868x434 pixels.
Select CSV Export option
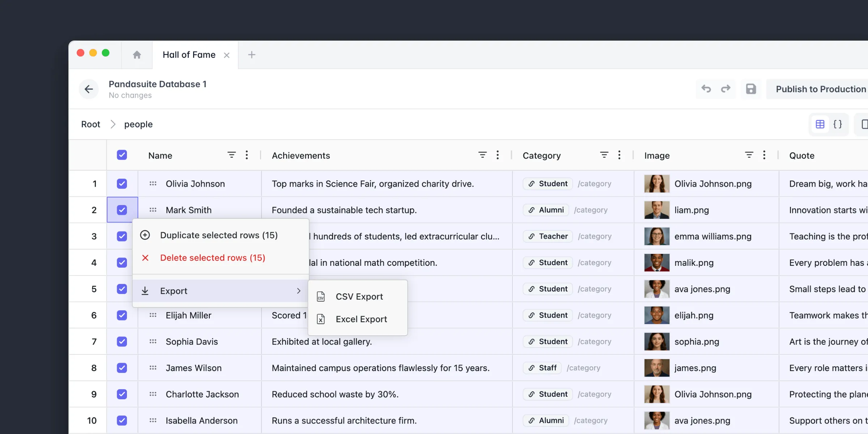click(358, 297)
